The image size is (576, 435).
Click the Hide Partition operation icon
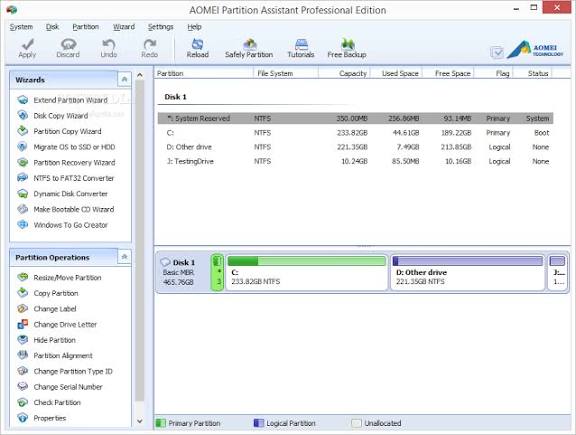(x=23, y=339)
